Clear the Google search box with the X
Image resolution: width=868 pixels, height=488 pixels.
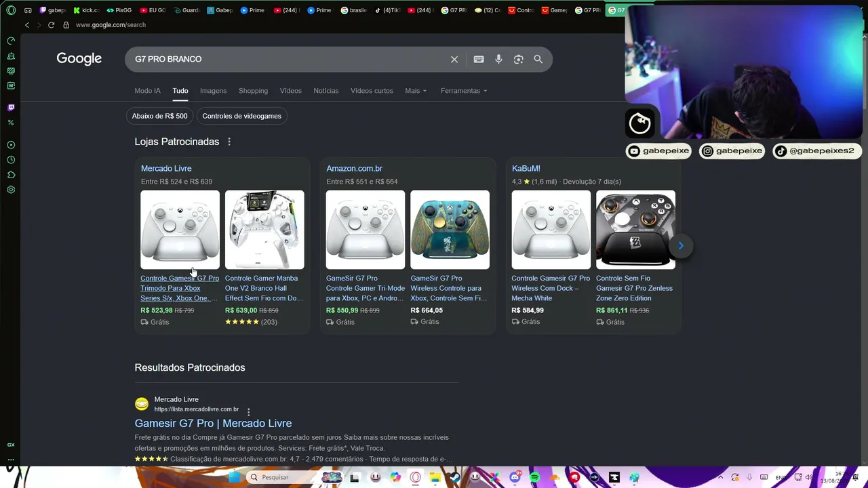pos(454,59)
